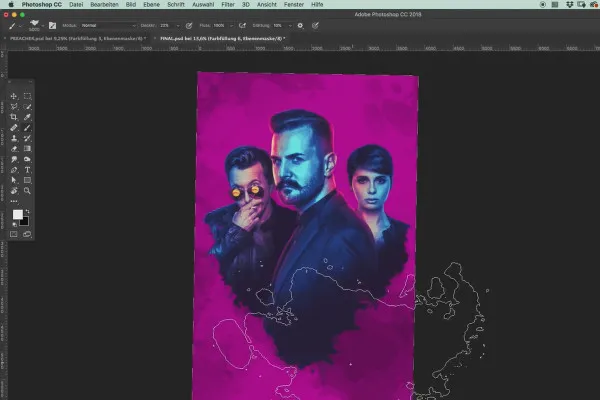The width and height of the screenshot is (600, 400).
Task: Expand the Deckkraft opacity slider arrow
Action: pos(178,26)
